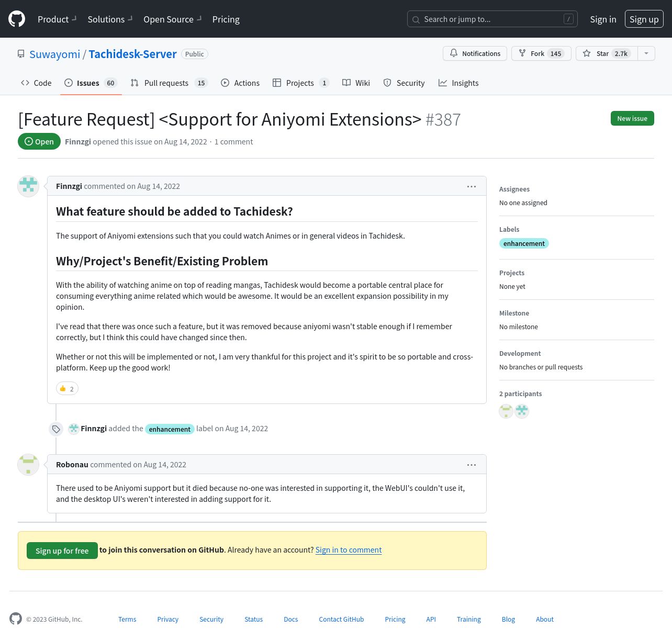Viewport: 672px width, 640px height.
Task: Click Finnzgi's avatar beside first comment
Action: (28, 186)
